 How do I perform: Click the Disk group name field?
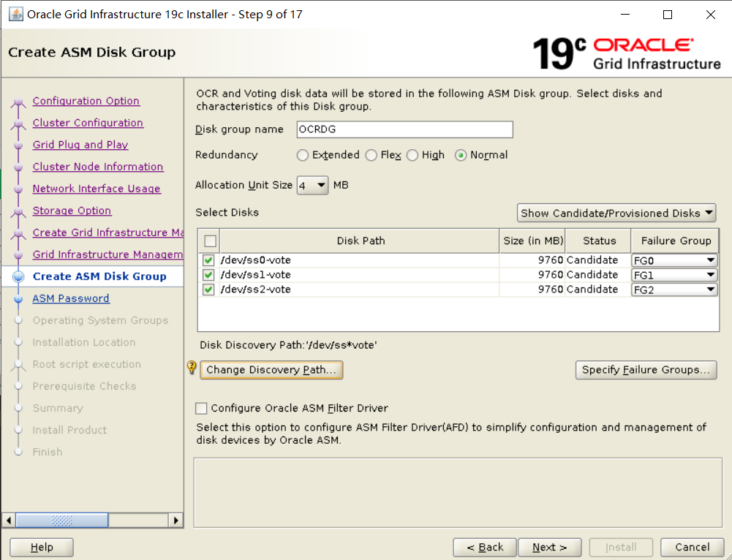tap(404, 129)
